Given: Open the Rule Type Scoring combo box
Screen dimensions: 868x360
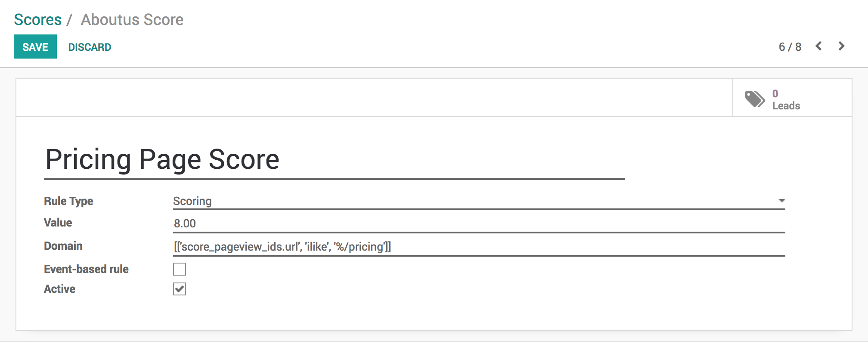Looking at the screenshot, I should coord(474,201).
